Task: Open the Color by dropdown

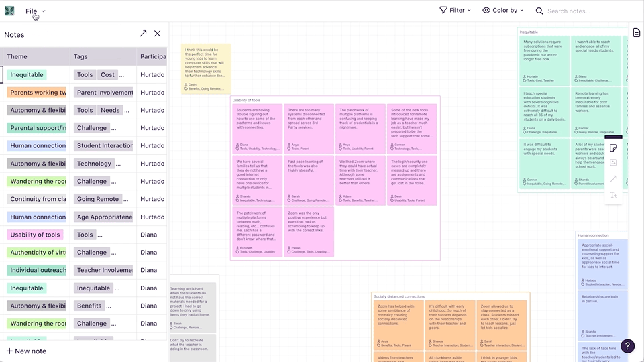Action: click(503, 10)
